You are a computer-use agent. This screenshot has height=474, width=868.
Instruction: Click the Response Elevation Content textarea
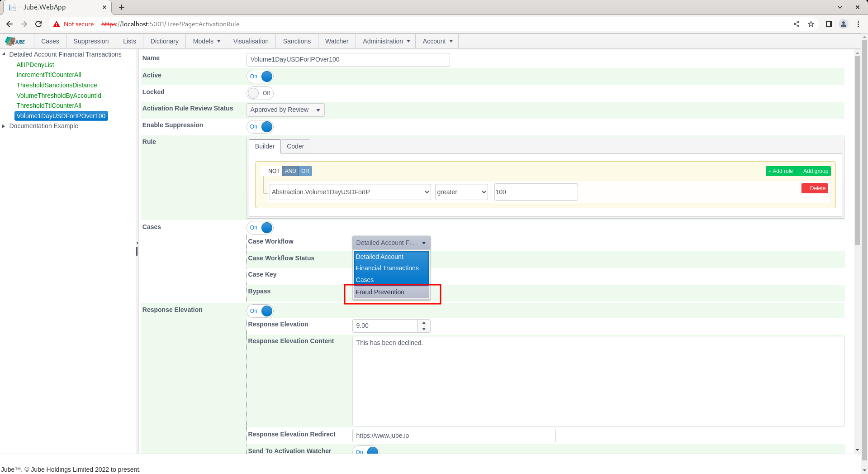coord(598,381)
